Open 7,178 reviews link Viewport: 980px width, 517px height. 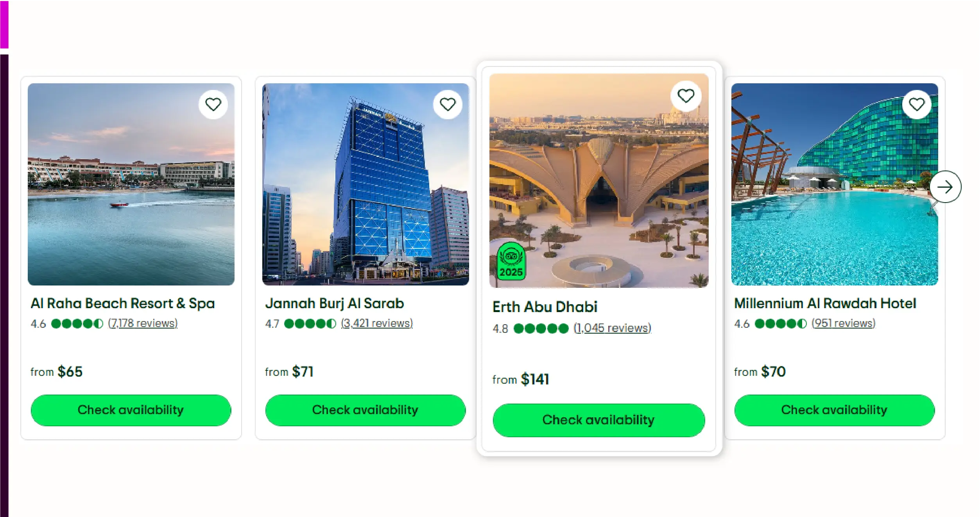tap(143, 323)
